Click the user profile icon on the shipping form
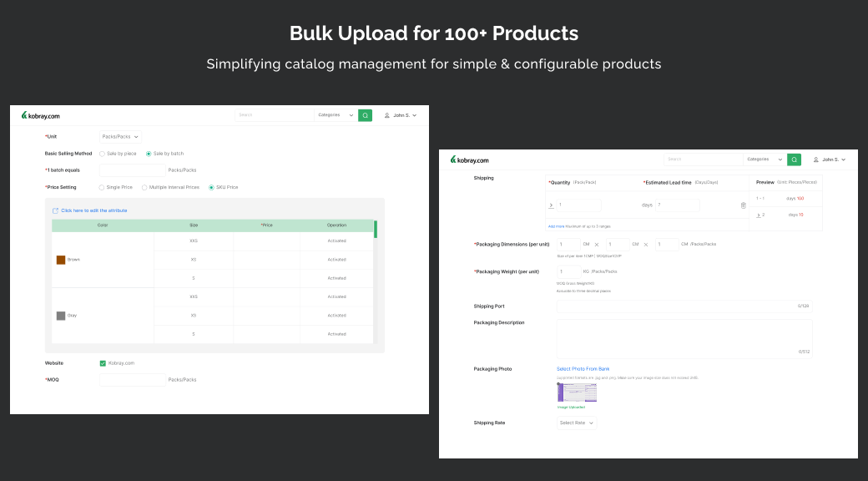Image resolution: width=868 pixels, height=481 pixels. coord(815,159)
